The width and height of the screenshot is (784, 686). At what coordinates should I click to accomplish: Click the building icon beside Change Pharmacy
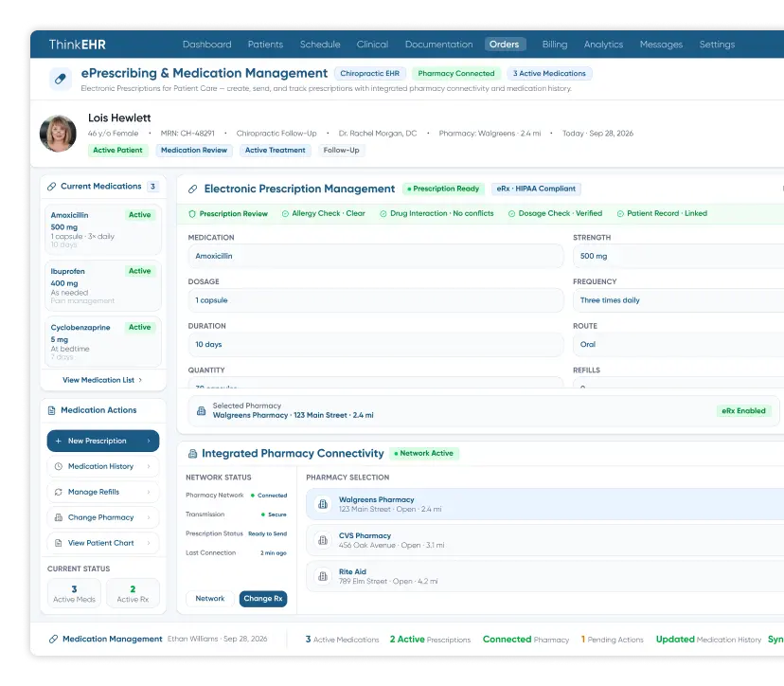point(58,517)
